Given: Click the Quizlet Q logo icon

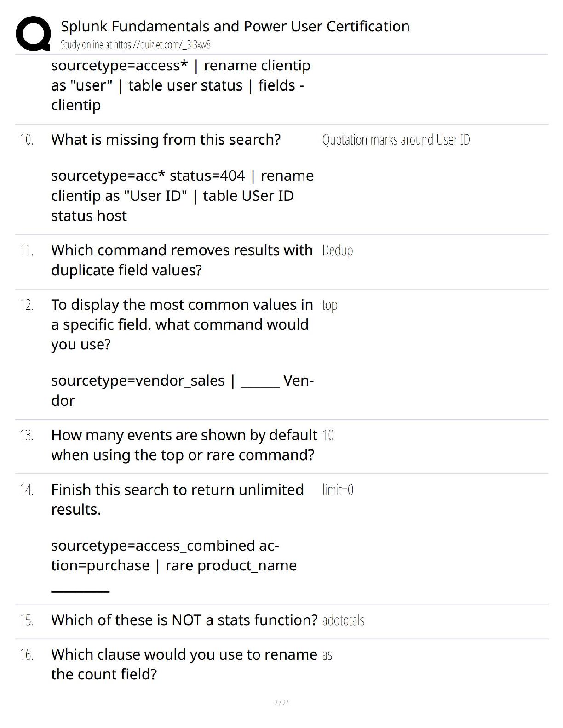Looking at the screenshot, I should click(33, 34).
